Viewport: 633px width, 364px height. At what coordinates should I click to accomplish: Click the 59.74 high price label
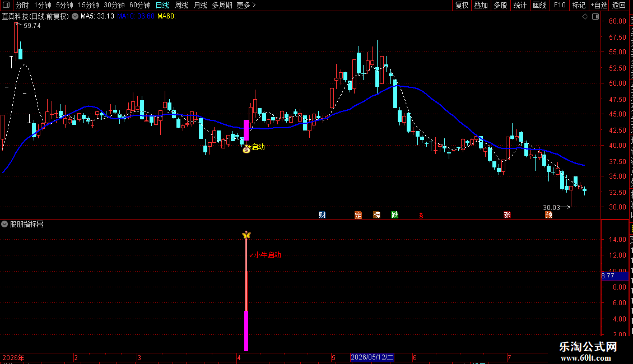click(32, 25)
